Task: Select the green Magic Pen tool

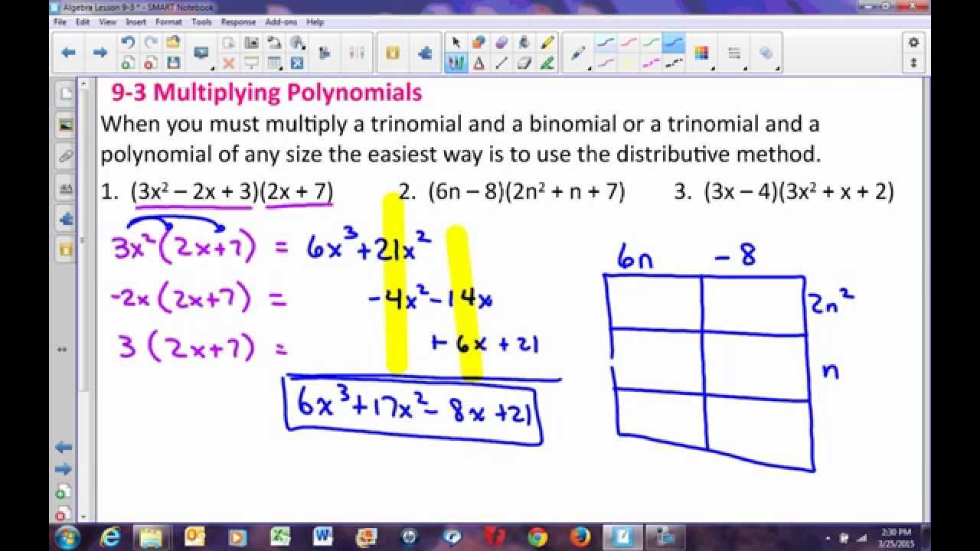Action: tap(547, 64)
